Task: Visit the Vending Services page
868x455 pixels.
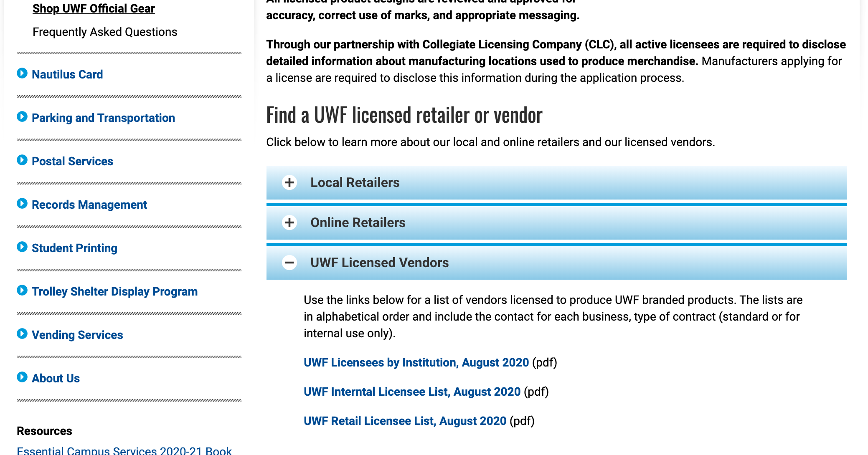Action: click(x=77, y=335)
